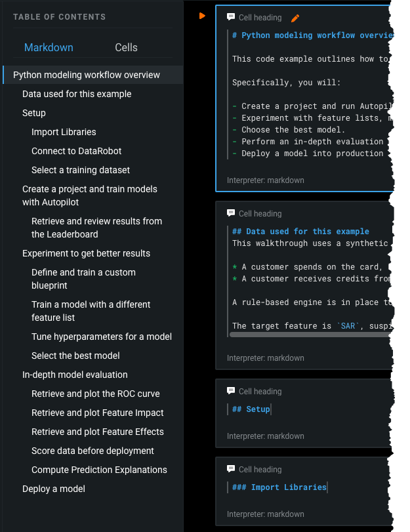The height and width of the screenshot is (532, 410).
Task: Switch to the Cells tab
Action: point(126,47)
